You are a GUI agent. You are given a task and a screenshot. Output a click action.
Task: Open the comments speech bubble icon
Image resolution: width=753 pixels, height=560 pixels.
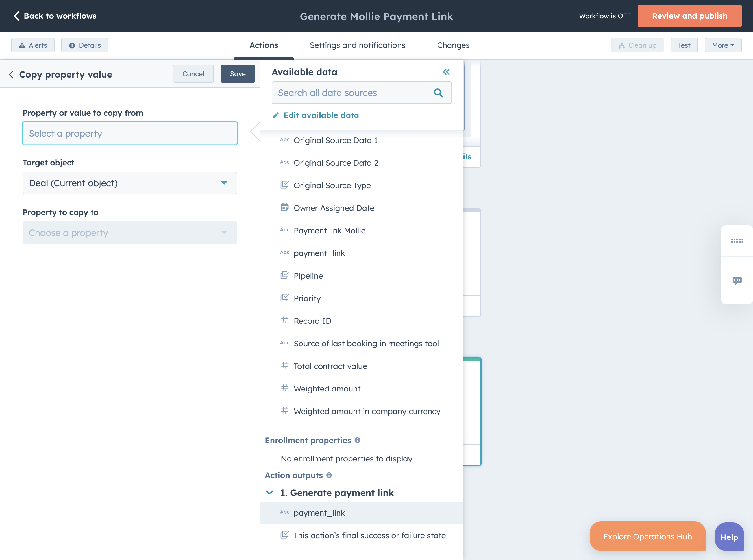point(737,281)
